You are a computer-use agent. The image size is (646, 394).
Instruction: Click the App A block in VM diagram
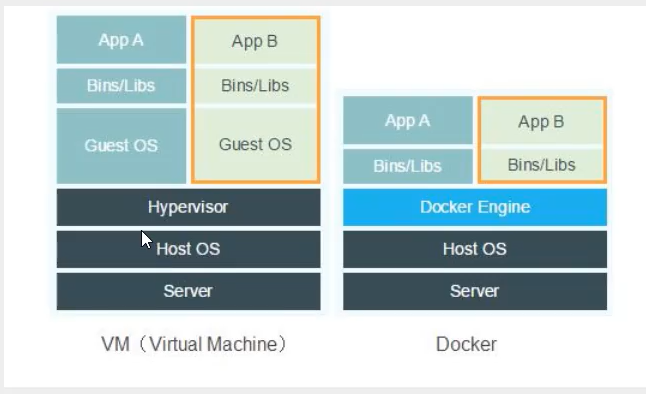(x=121, y=40)
